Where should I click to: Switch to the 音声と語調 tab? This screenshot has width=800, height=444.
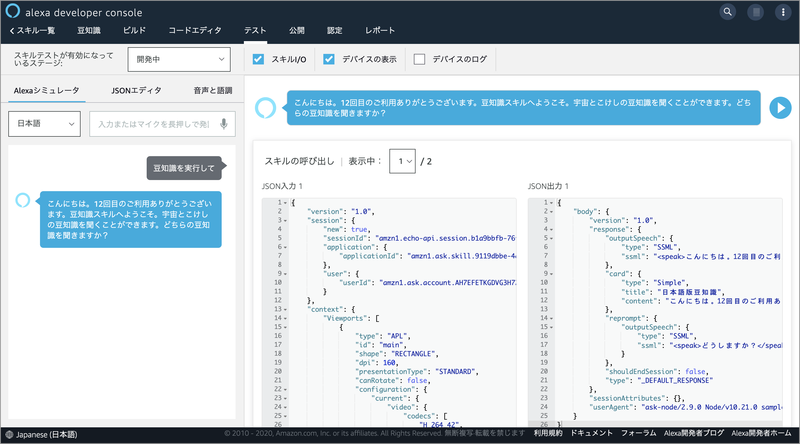213,90
